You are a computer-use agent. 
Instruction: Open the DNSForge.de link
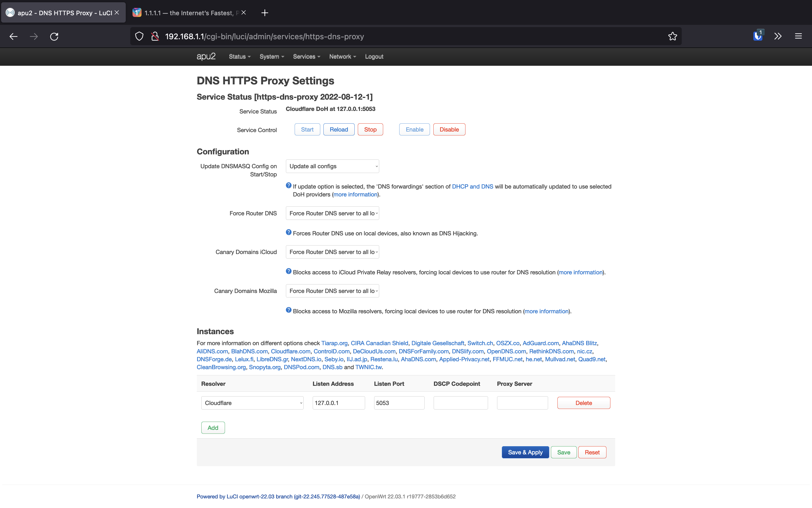pyautogui.click(x=214, y=359)
